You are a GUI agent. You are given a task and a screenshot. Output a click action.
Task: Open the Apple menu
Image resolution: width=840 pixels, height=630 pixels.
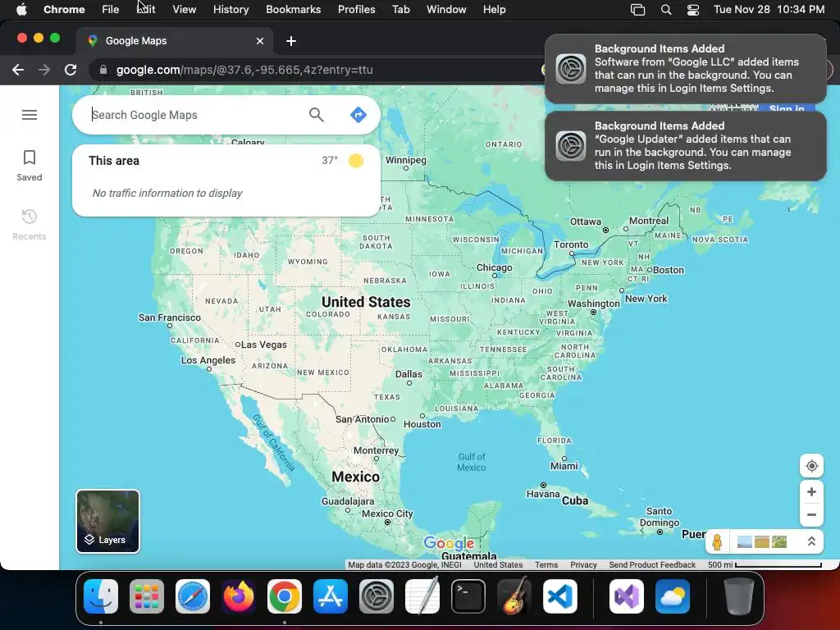point(21,9)
